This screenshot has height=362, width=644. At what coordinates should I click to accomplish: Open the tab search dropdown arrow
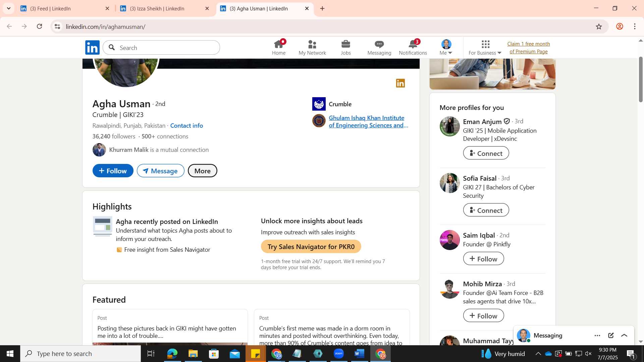(9, 8)
